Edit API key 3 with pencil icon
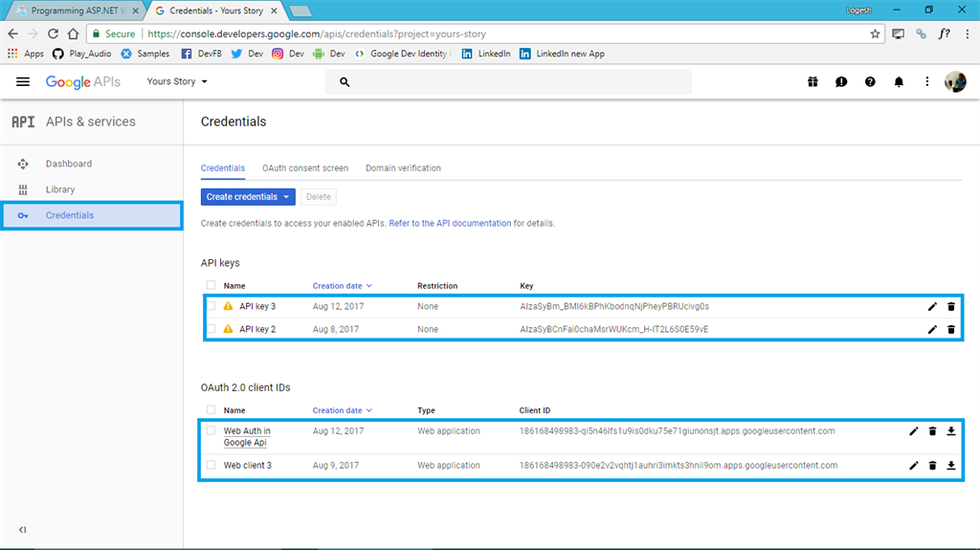The image size is (980, 550). 932,306
